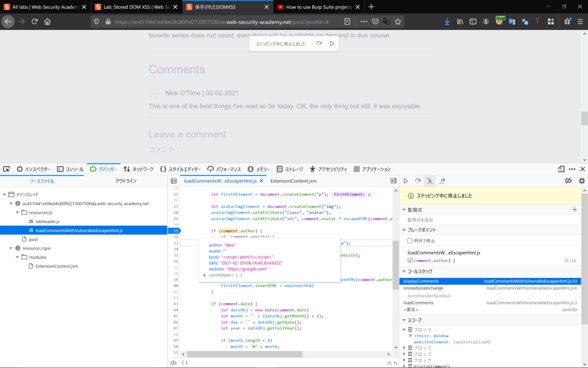
Task: Close the loadCommentsW...eEscapeHtml.js editor tab
Action: coord(261,181)
